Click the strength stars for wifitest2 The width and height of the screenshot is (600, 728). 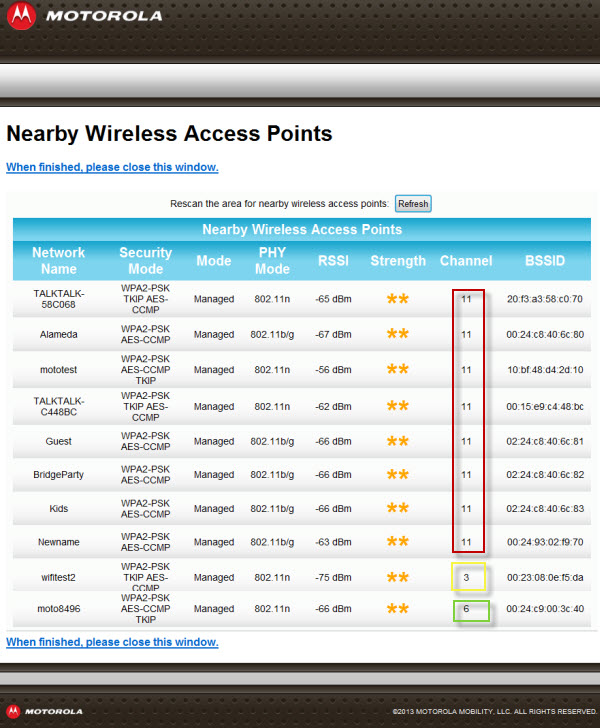coord(397,578)
